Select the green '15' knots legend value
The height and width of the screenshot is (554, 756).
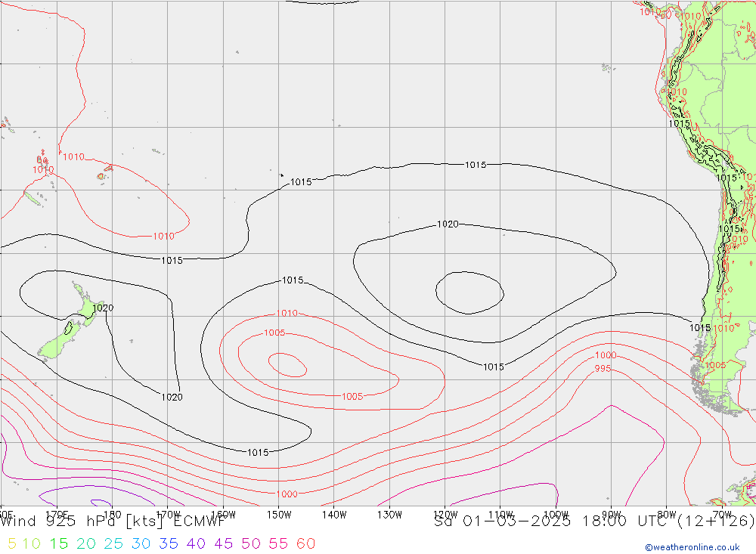click(59, 544)
